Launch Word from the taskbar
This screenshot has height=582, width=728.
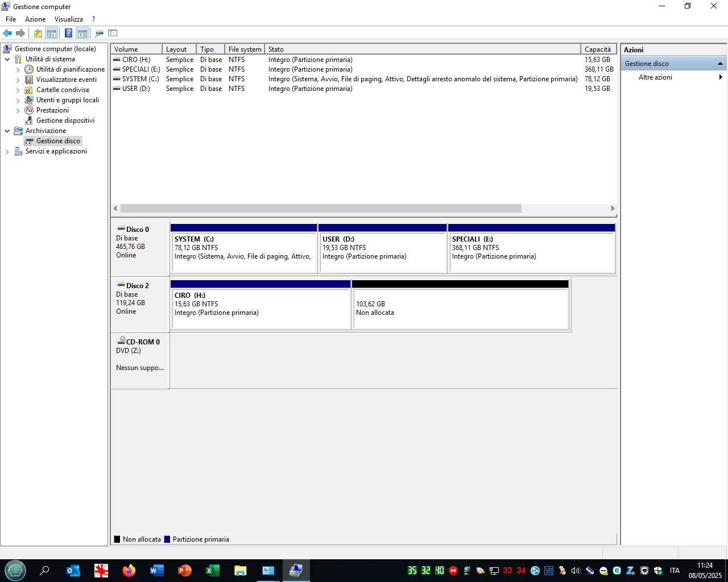point(157,571)
